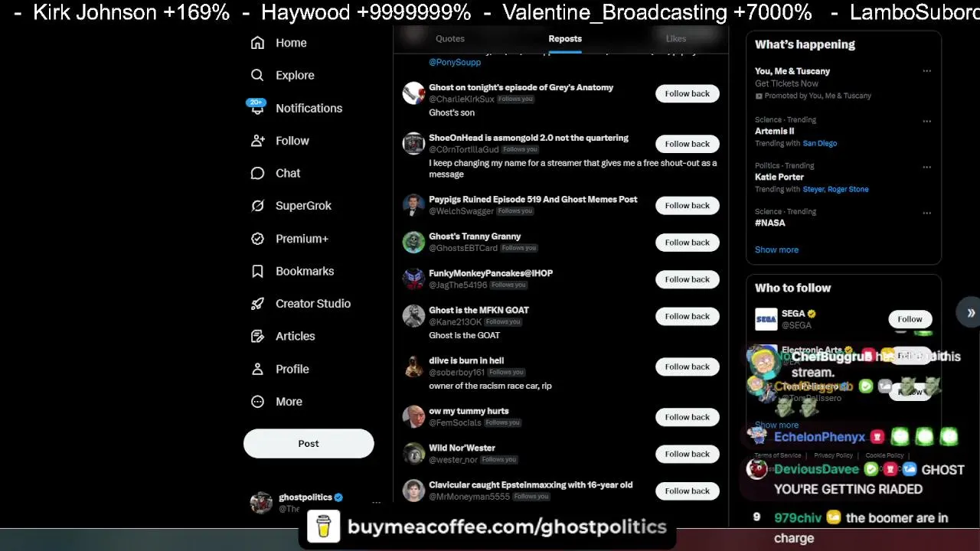Open the Notifications bell icon
The image size is (980, 551).
(x=258, y=108)
